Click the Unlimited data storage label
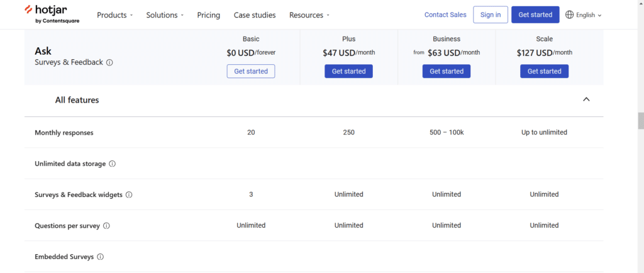 70,164
